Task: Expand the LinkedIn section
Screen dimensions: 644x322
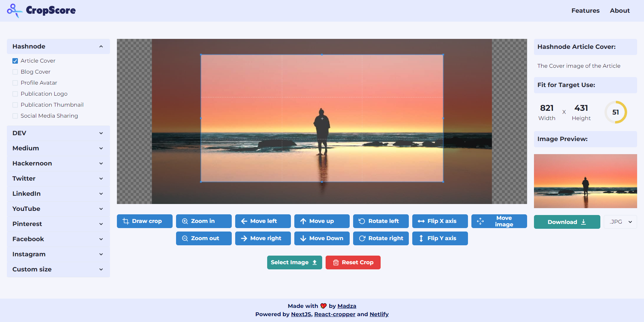Action: click(58, 194)
